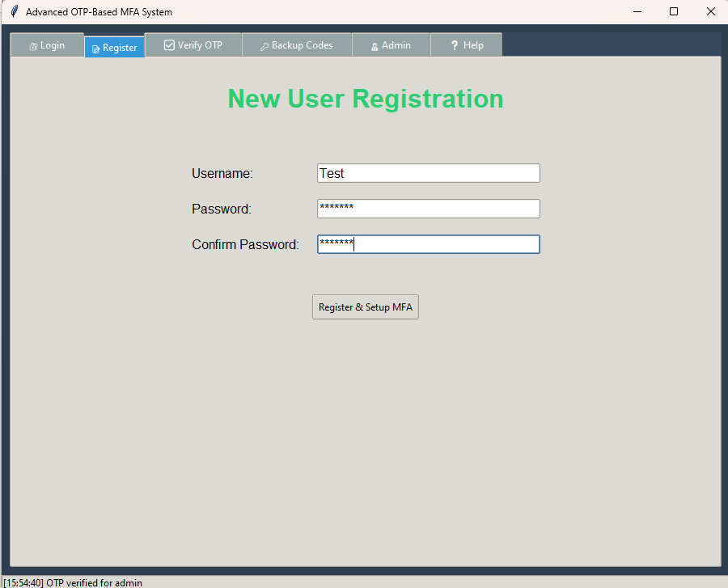This screenshot has width=728, height=588.
Task: Select the Register tab
Action: tap(115, 48)
